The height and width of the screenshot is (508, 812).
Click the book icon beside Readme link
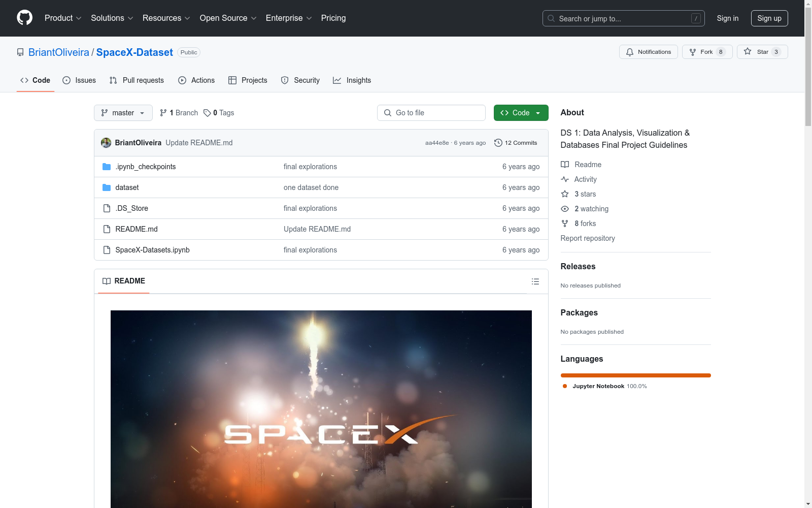point(565,165)
